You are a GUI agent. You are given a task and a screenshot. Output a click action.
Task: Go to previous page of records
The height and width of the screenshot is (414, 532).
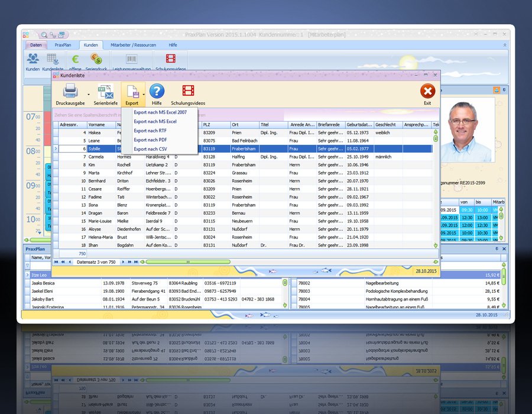coord(63,262)
